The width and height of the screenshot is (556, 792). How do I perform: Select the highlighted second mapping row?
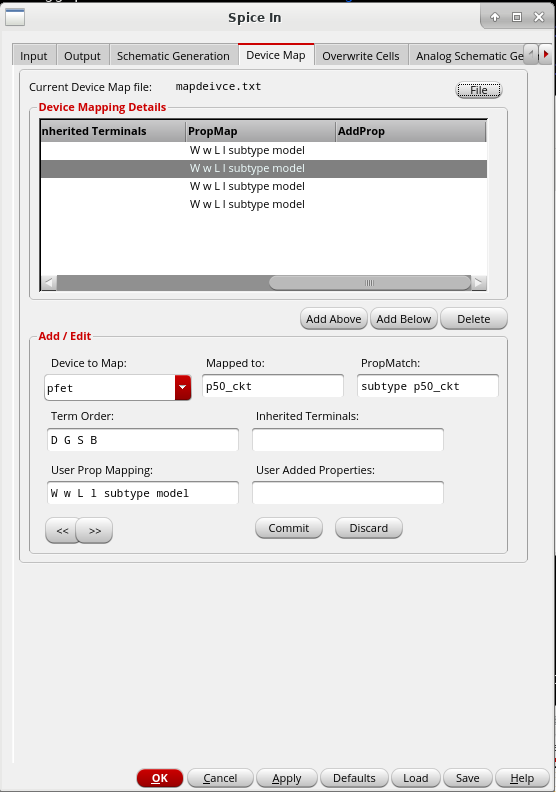[x=264, y=168]
